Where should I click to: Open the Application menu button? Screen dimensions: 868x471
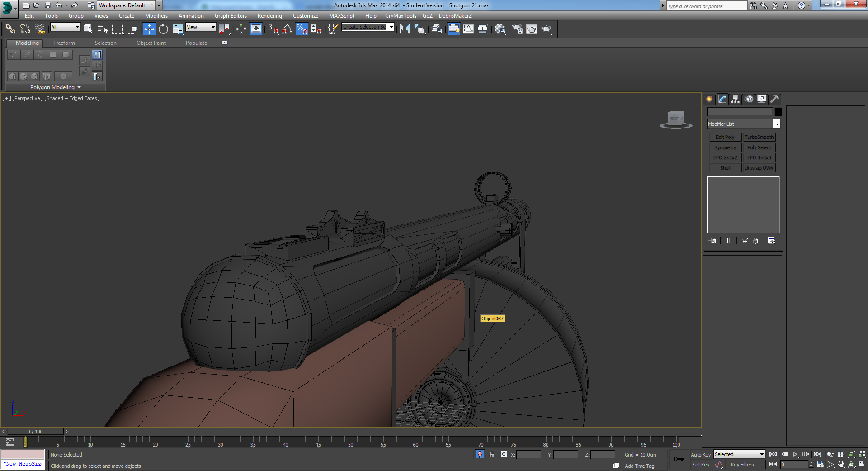[x=9, y=8]
